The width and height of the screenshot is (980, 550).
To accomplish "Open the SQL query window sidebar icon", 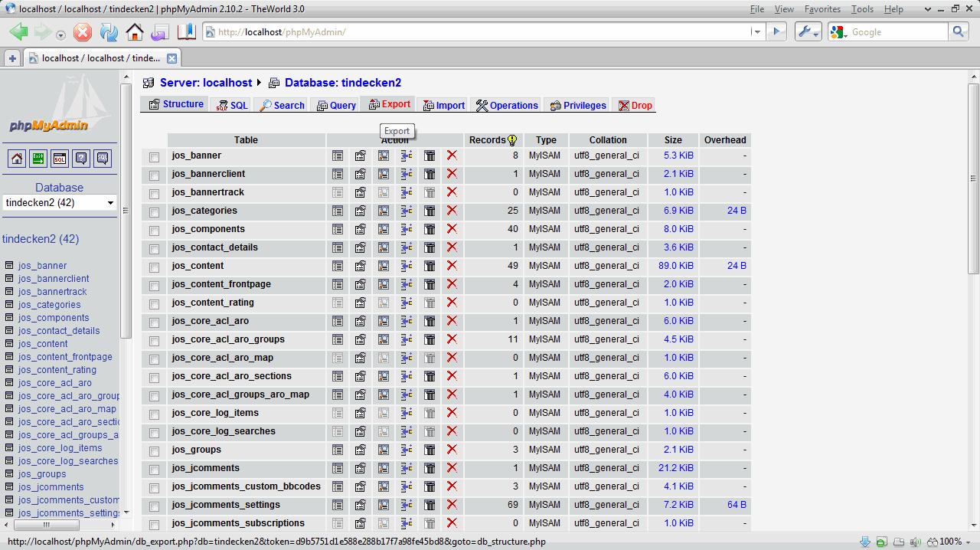I will coord(60,159).
